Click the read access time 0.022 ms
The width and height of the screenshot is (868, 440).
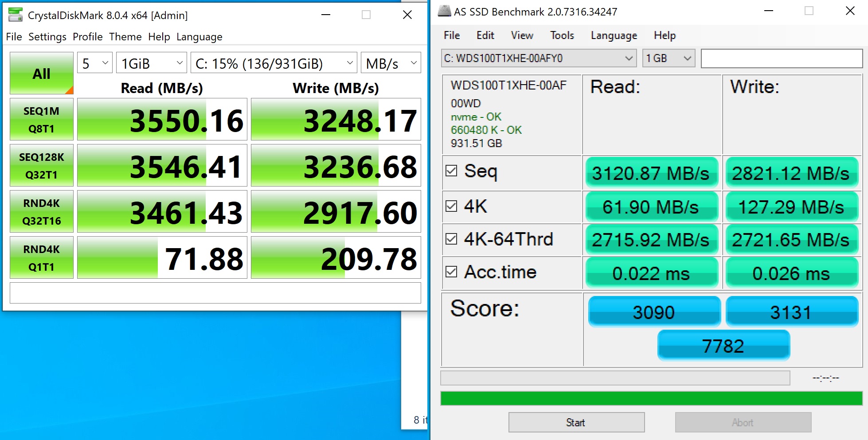651,273
